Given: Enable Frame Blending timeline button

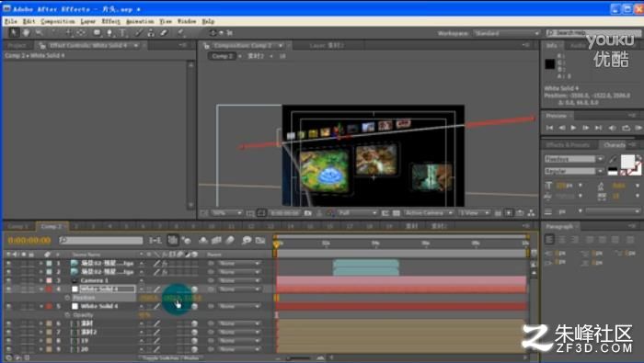Looking at the screenshot, I should 216,241.
